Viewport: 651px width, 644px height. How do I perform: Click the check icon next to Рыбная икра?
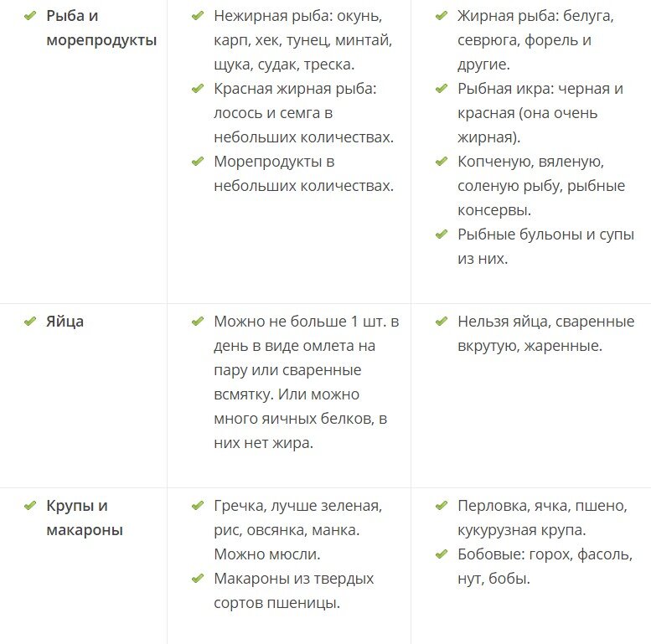click(x=442, y=89)
